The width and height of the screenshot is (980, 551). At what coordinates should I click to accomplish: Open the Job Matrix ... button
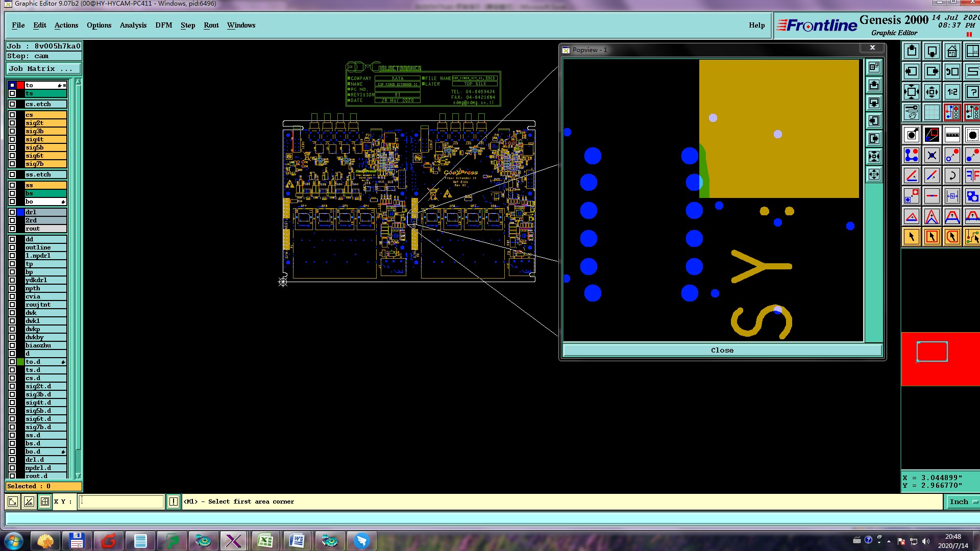[43, 69]
